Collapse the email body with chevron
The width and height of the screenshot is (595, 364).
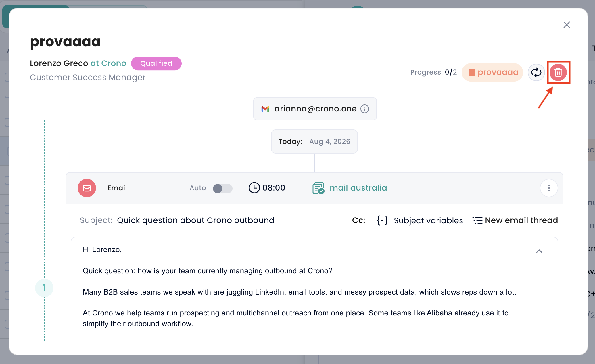tap(539, 251)
